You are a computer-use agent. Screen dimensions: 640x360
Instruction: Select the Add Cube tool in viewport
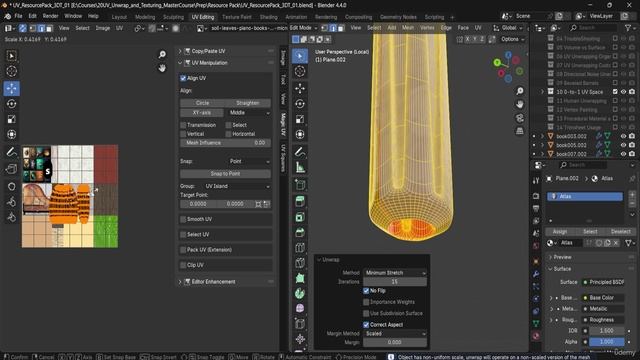pos(300,185)
